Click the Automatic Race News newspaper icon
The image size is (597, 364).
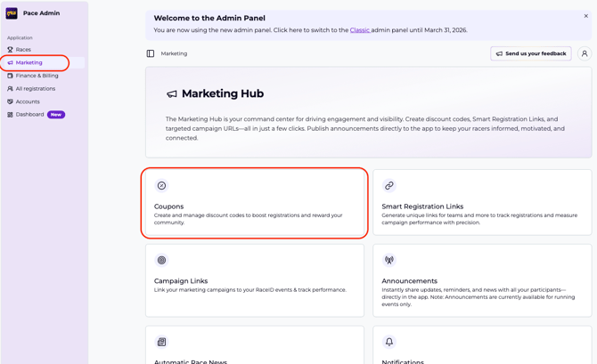(161, 342)
